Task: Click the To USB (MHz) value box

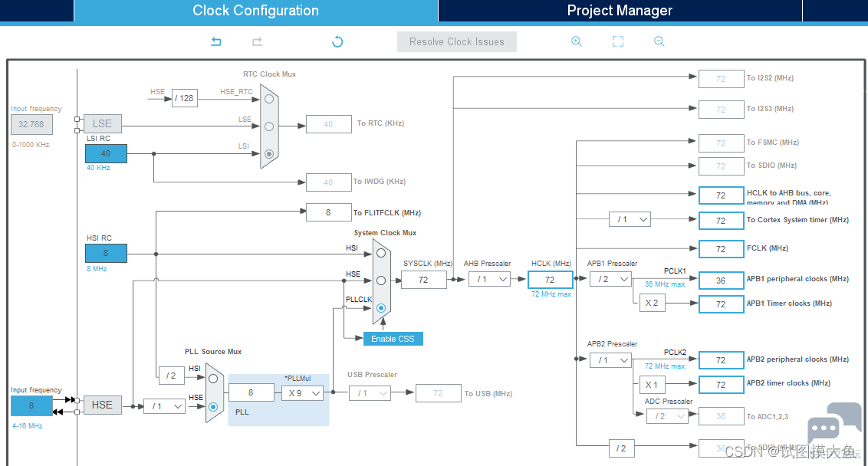Action: pyautogui.click(x=439, y=393)
